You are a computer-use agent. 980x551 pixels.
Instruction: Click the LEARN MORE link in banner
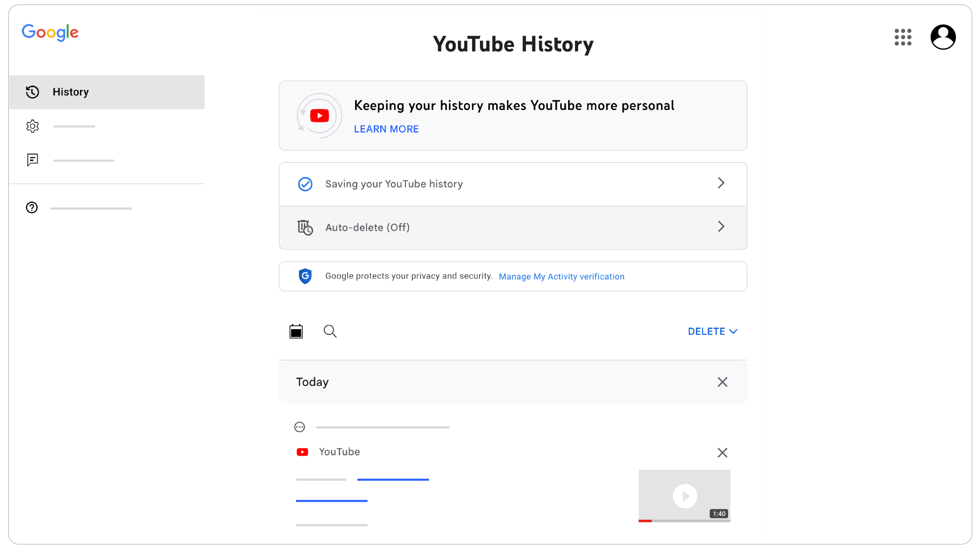point(386,129)
